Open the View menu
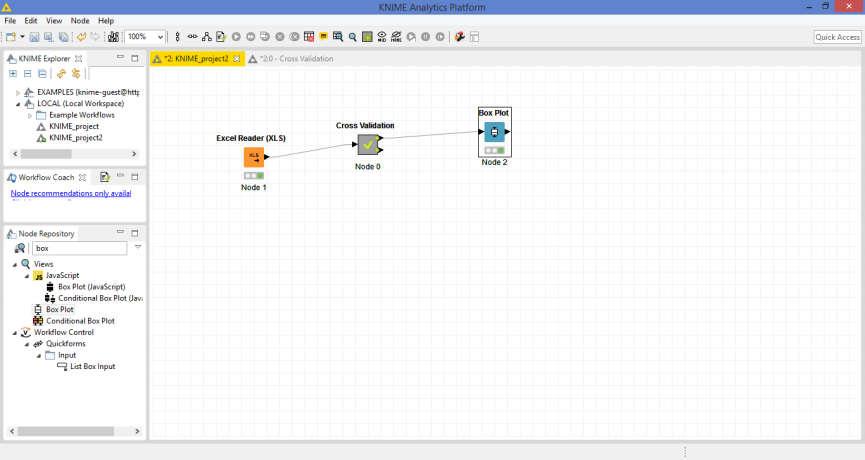Viewport: 865px width, 460px height. pos(54,20)
